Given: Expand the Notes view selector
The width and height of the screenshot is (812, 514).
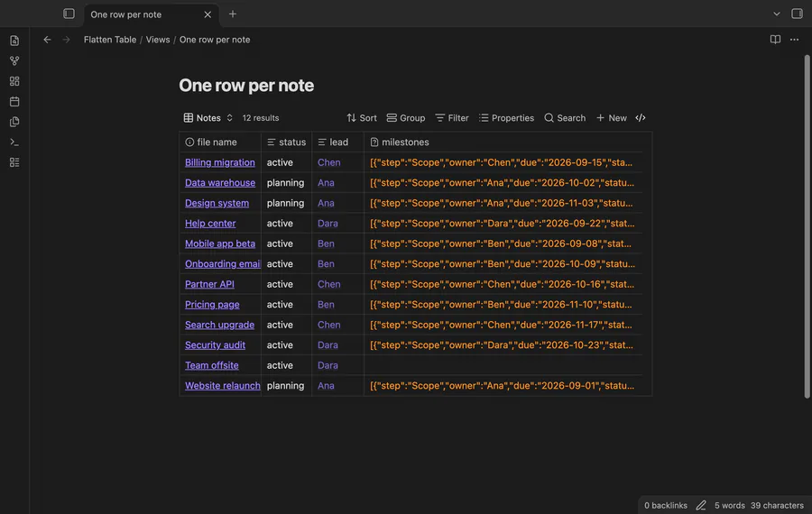Looking at the screenshot, I should [208, 117].
